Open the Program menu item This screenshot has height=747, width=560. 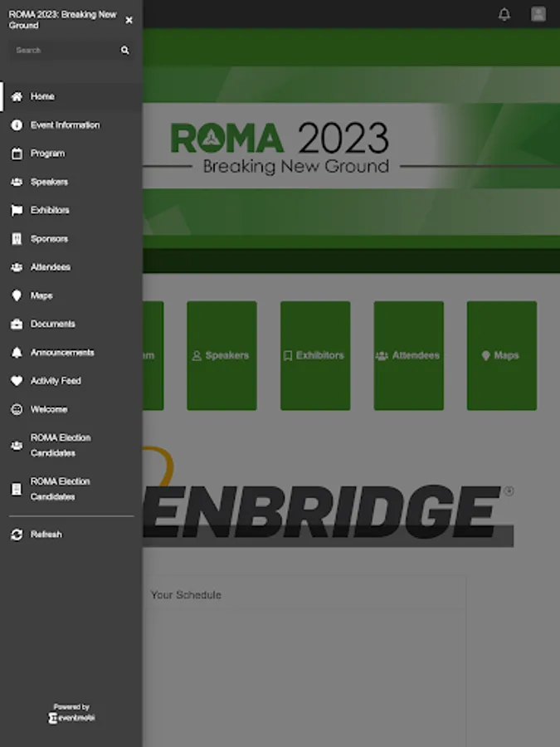(x=71, y=154)
